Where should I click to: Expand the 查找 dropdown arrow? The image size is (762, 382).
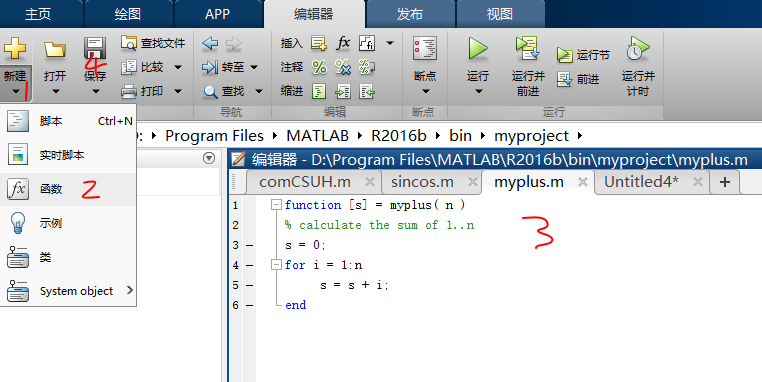click(x=259, y=91)
